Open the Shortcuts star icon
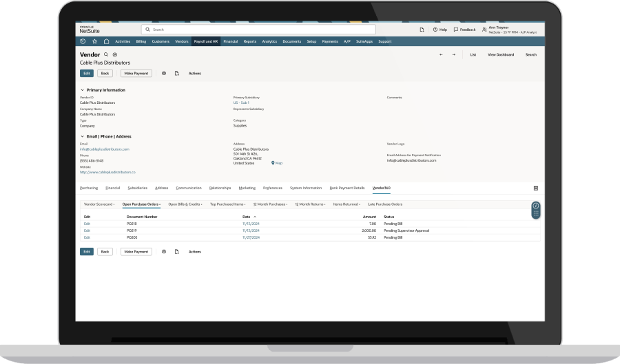620x364 pixels. pyautogui.click(x=95, y=41)
